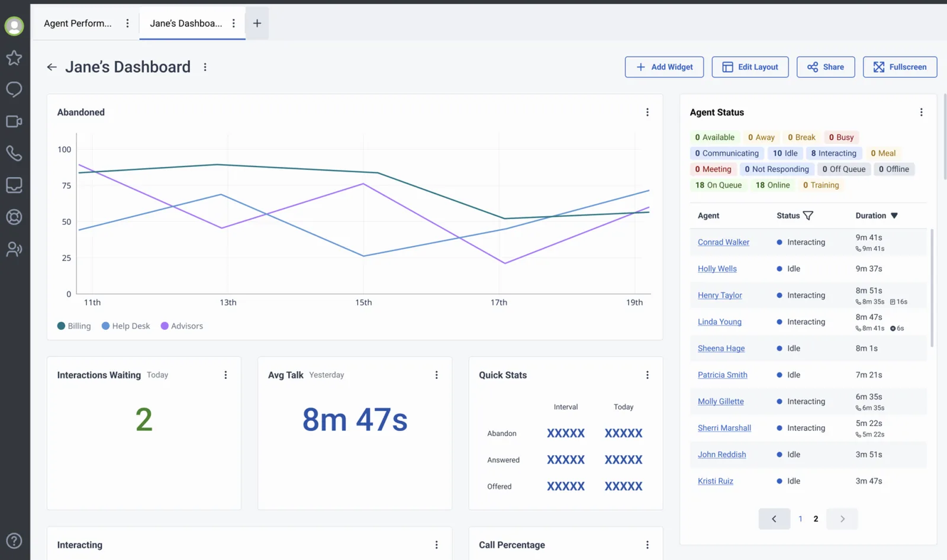947x560 pixels.
Task: Select Jane's Dashboa... tab
Action: (x=186, y=24)
